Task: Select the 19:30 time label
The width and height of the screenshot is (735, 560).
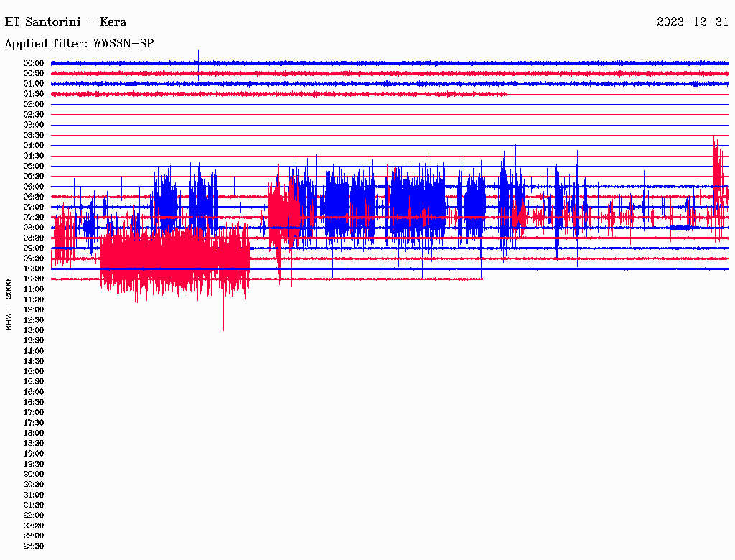Action: tap(34, 464)
